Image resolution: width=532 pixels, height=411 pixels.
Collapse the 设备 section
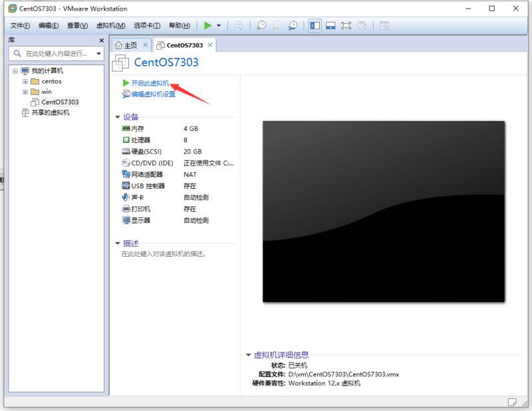pos(118,116)
